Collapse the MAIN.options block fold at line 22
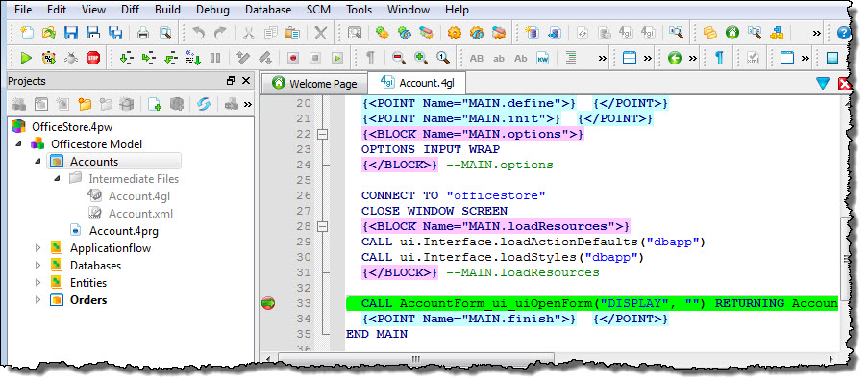Viewport: 868px width, 384px height. pyautogui.click(x=322, y=134)
